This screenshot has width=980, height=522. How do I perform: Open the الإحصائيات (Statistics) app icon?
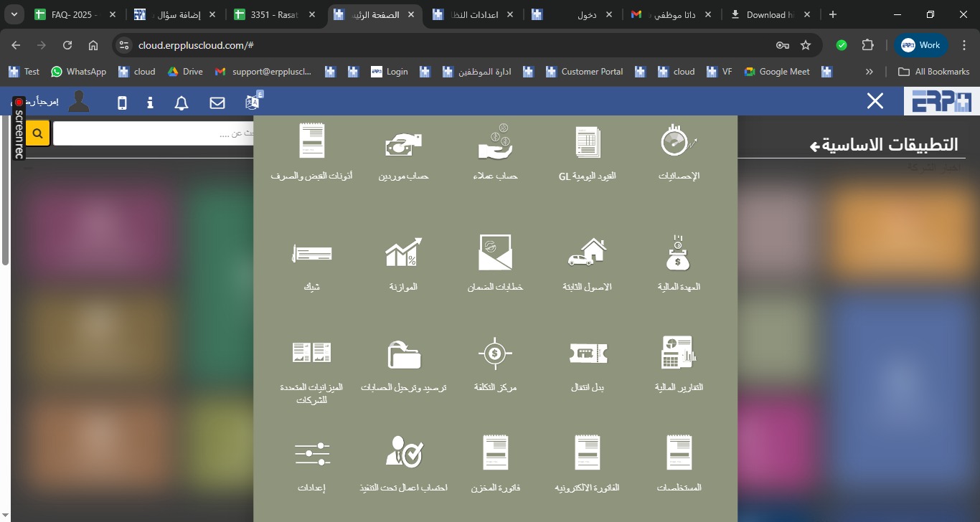[678, 141]
